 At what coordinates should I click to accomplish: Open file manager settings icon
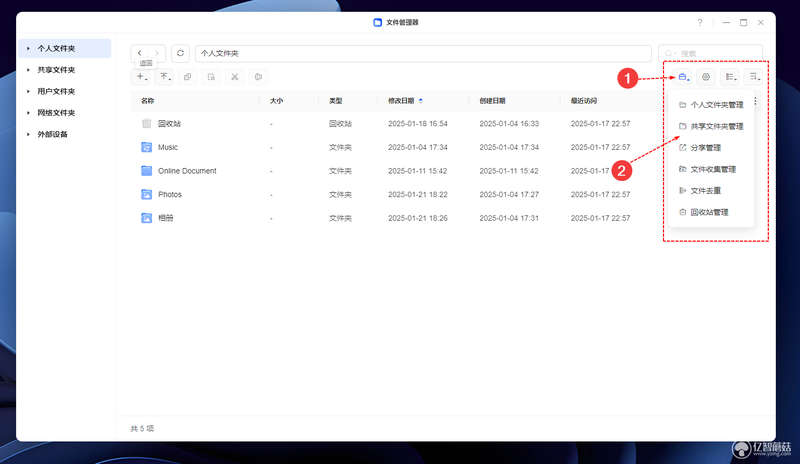pos(706,77)
